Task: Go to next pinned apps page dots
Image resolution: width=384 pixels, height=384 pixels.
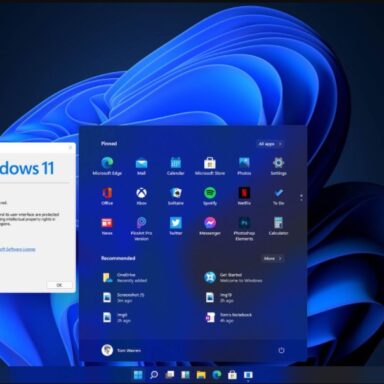Action: click(301, 198)
